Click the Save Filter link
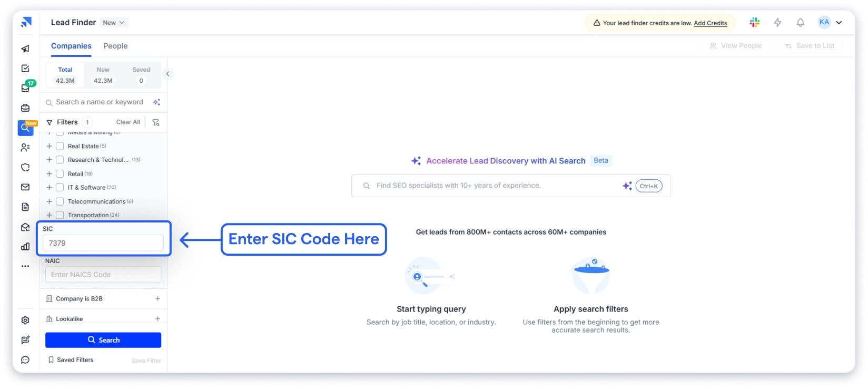This screenshot has width=868, height=388. click(146, 361)
